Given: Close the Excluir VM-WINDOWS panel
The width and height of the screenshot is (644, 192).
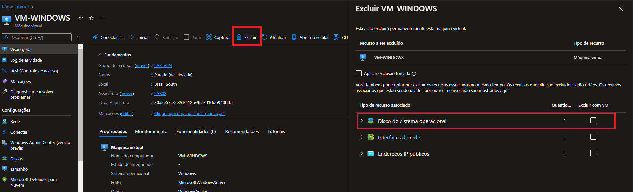Looking at the screenshot, I should 621,9.
